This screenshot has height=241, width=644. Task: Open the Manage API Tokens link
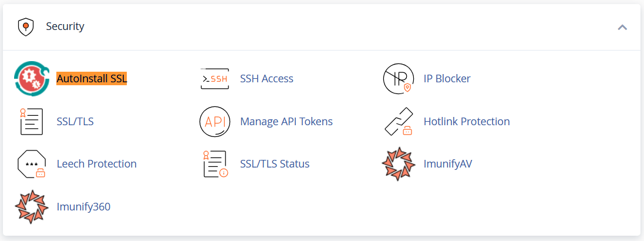click(286, 121)
